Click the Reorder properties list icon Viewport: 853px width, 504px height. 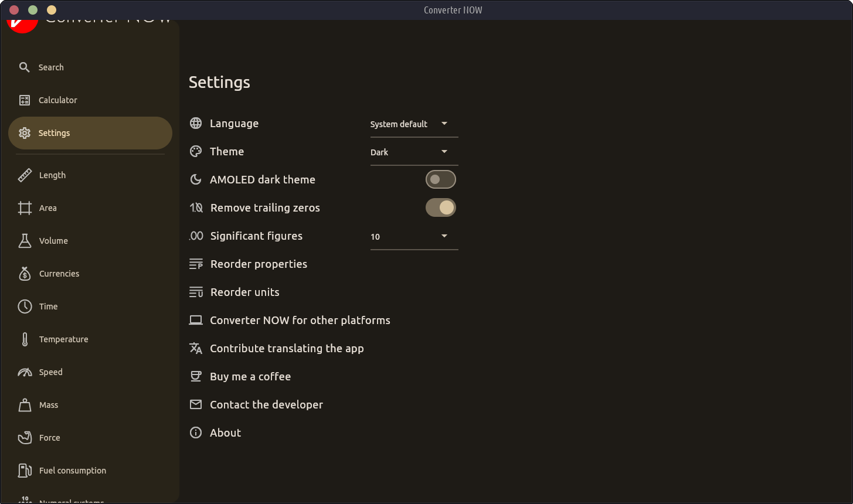point(196,264)
